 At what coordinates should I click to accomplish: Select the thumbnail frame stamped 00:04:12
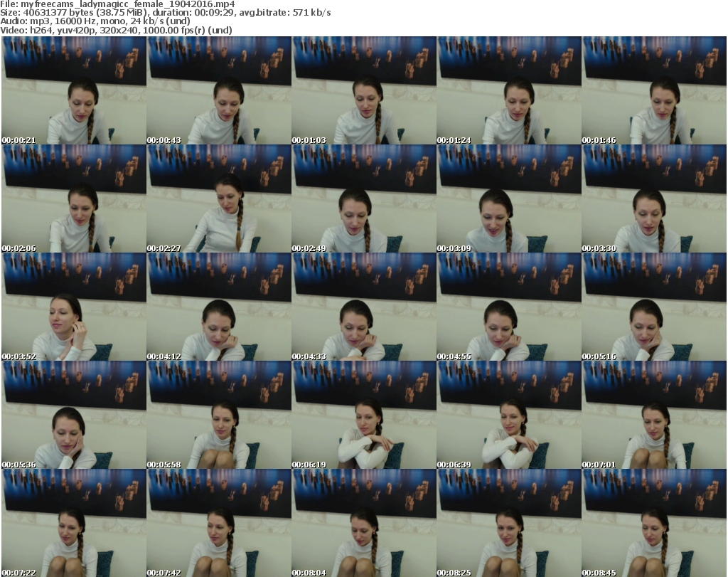pos(219,307)
